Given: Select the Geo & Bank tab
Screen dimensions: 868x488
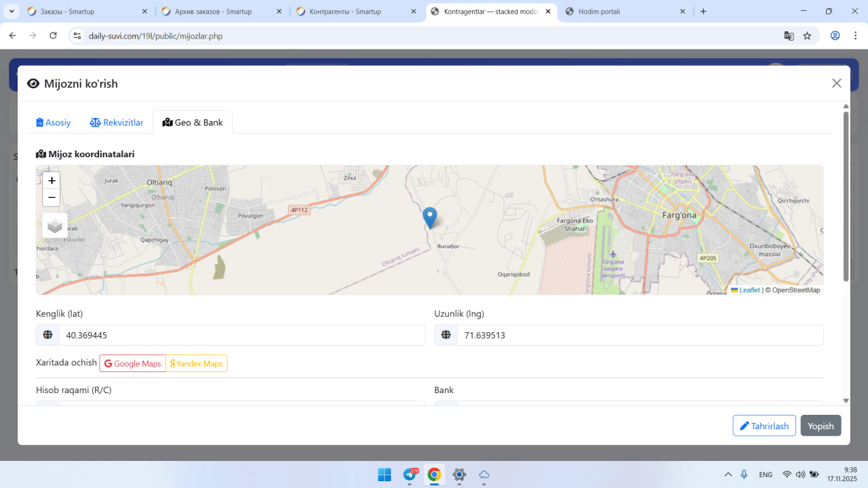Looking at the screenshot, I should (x=193, y=123).
